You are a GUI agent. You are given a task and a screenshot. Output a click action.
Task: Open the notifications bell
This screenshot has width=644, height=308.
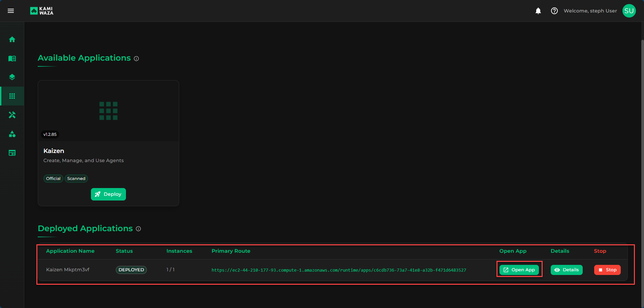click(538, 11)
